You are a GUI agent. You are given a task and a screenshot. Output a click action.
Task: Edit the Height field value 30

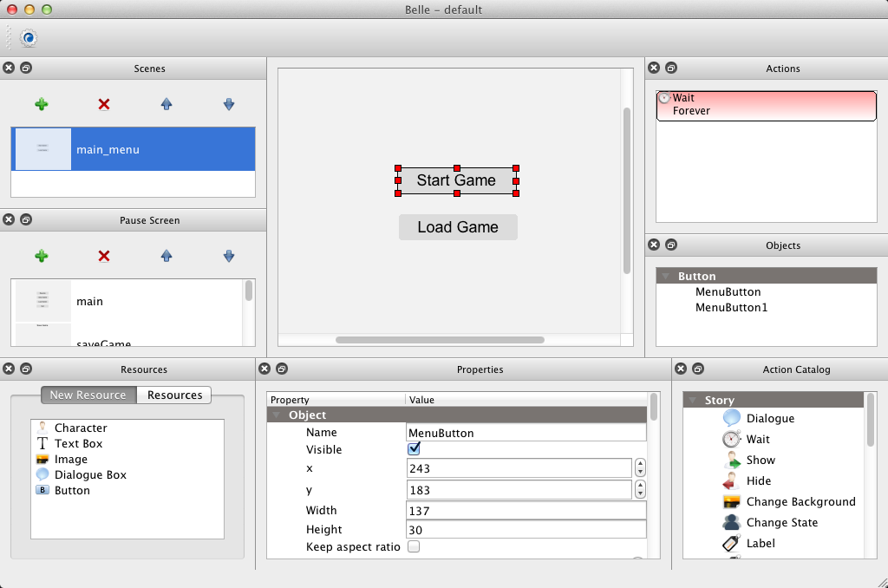(526, 530)
